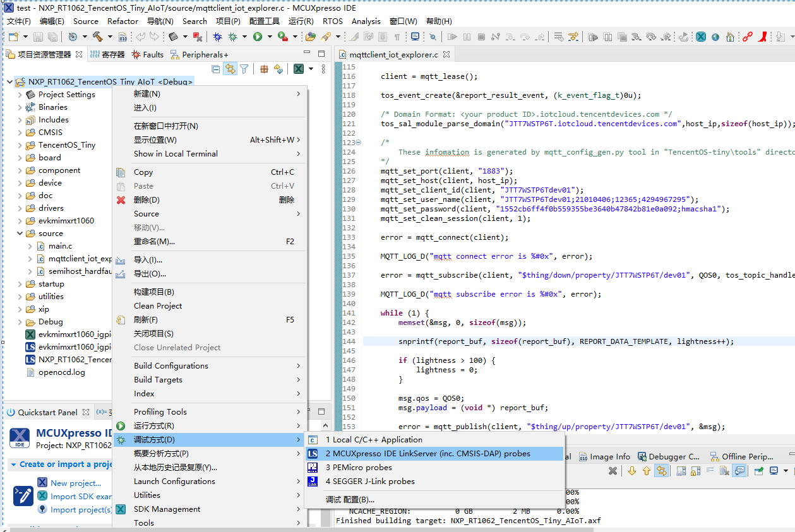Open the Debugger Console tab

pyautogui.click(x=669, y=456)
